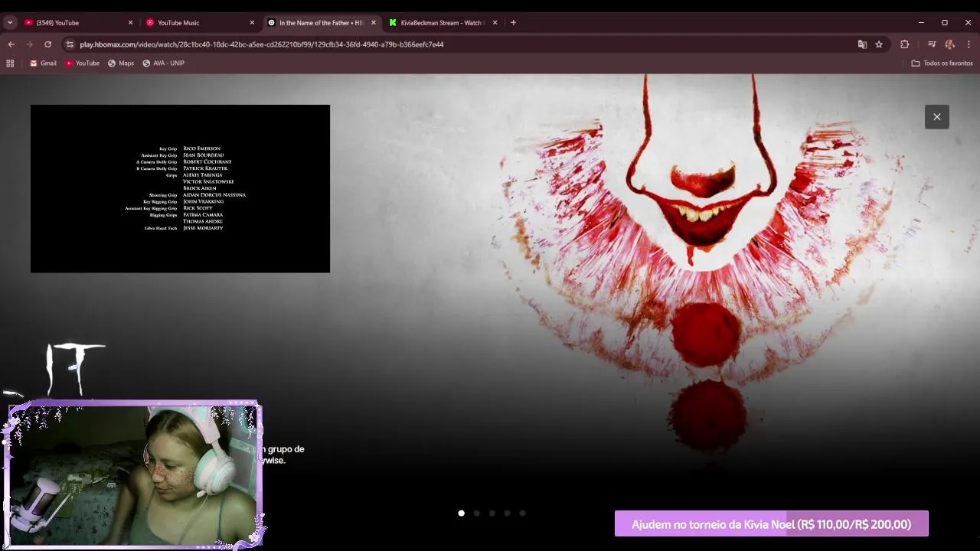Minimize the browser window

pos(921,22)
